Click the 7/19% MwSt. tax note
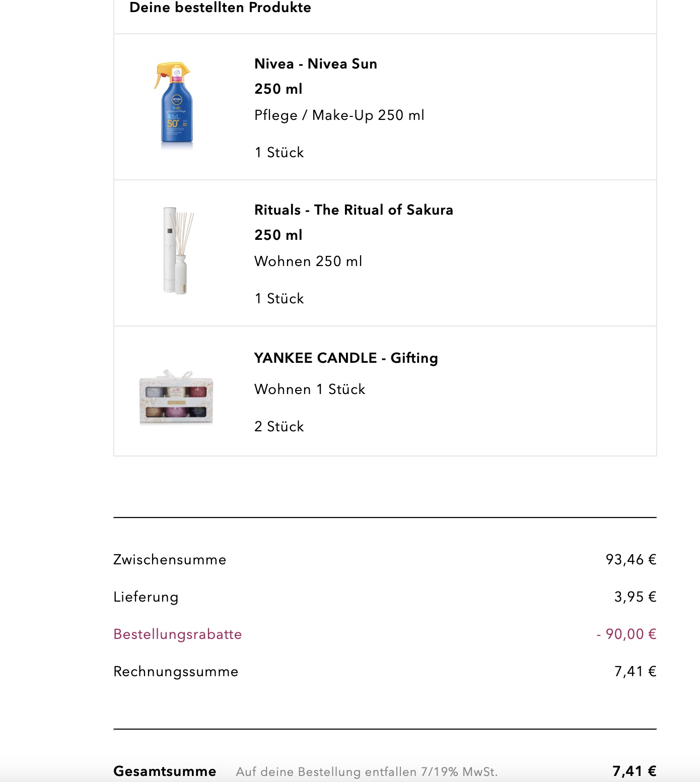Image resolution: width=700 pixels, height=782 pixels. (367, 772)
